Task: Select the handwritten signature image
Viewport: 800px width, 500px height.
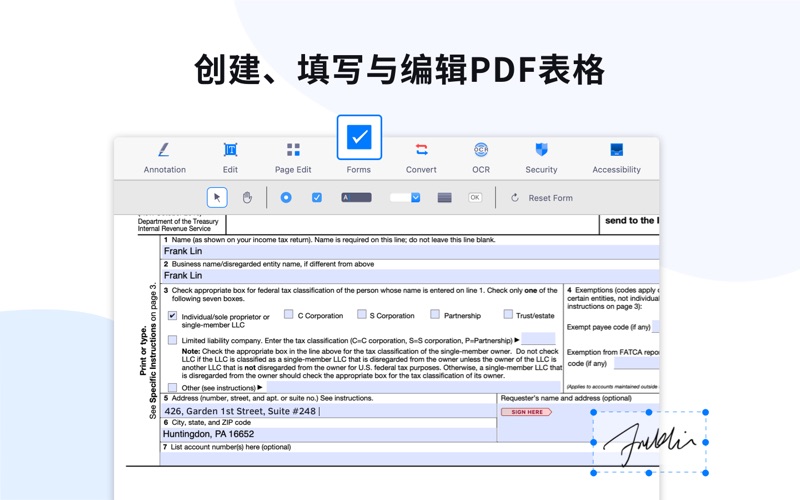Action: pos(649,442)
